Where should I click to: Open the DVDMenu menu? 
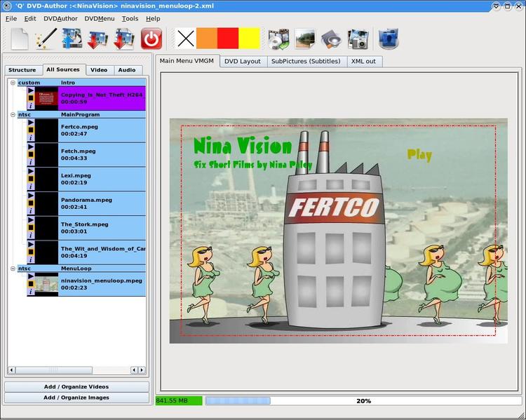[100, 19]
